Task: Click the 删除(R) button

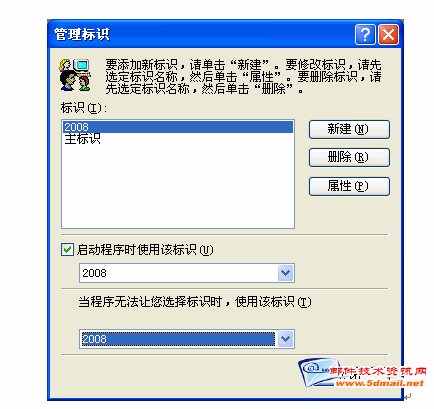Action: pos(349,157)
